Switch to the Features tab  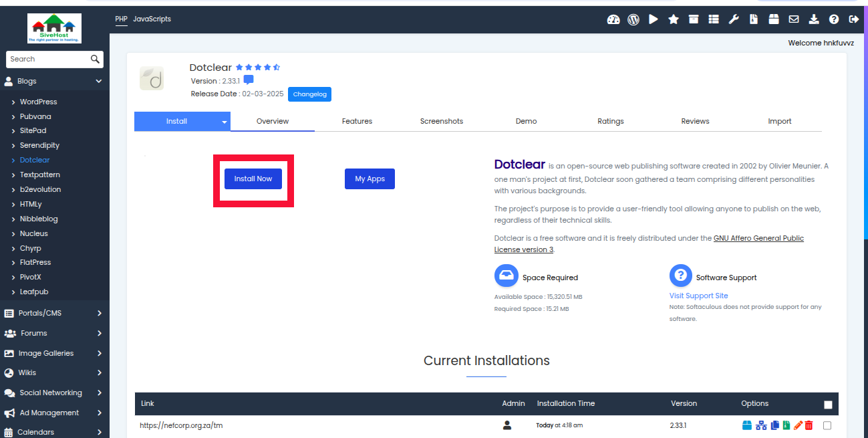click(357, 121)
